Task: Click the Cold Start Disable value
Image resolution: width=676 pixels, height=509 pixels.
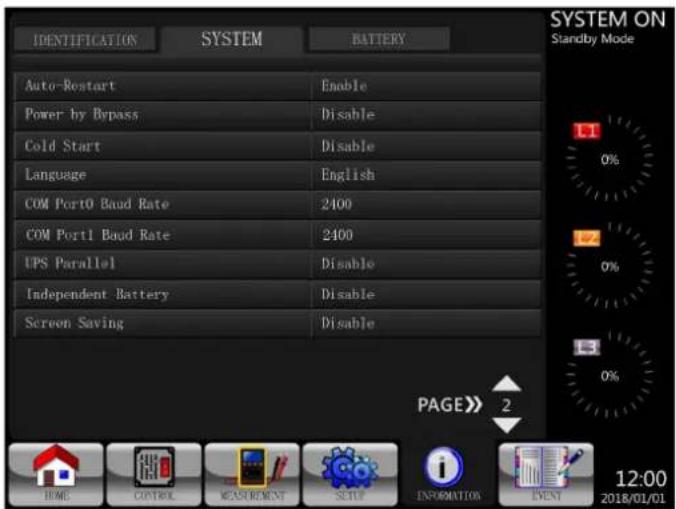Action: (x=348, y=146)
